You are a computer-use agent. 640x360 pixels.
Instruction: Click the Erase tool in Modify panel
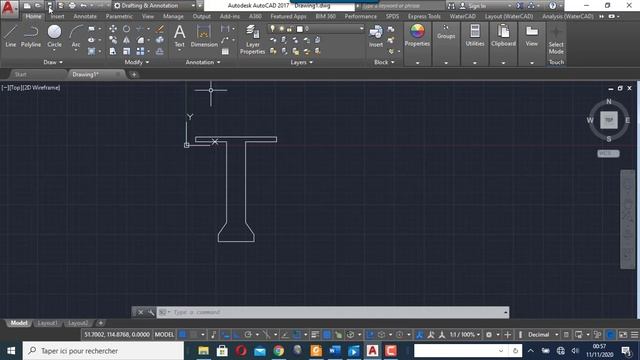click(160, 29)
